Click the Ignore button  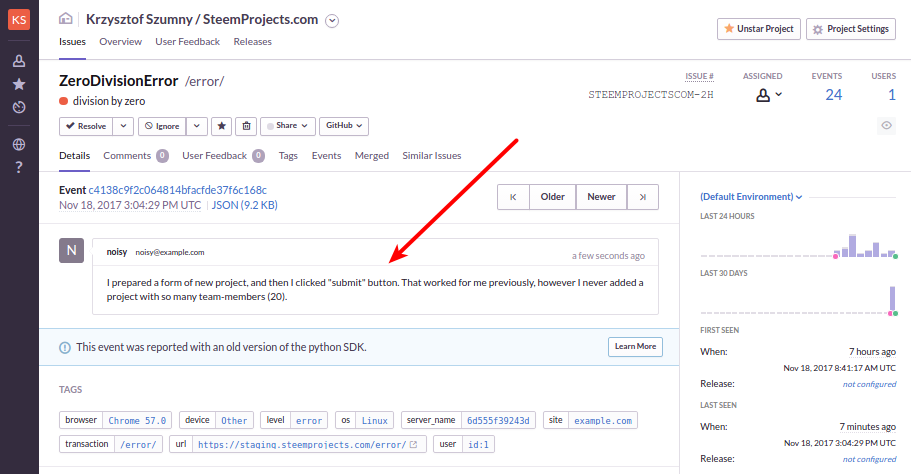coord(162,126)
